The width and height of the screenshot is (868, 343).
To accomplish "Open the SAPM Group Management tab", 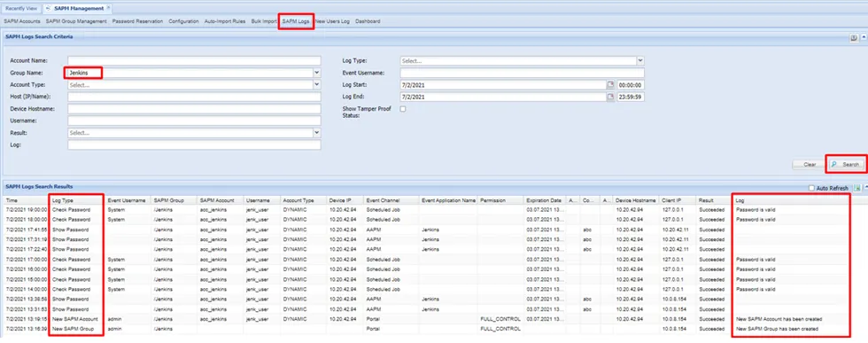I will [76, 21].
